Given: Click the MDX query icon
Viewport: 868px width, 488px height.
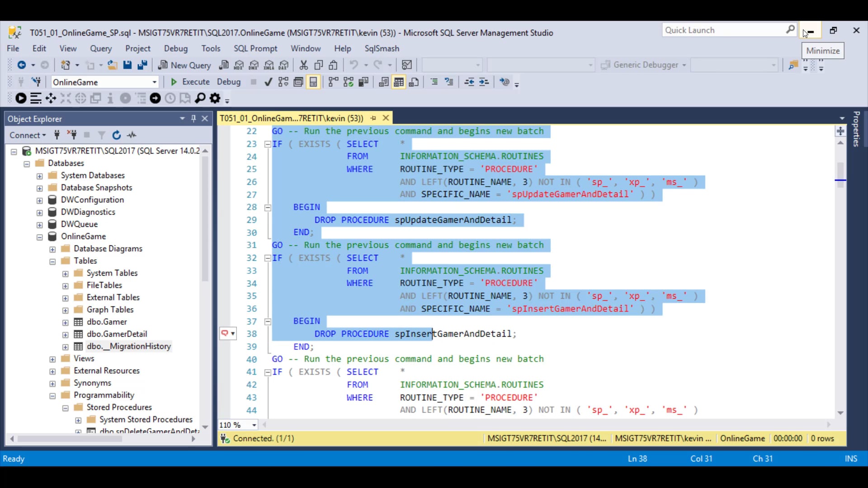Looking at the screenshot, I should (x=239, y=65).
